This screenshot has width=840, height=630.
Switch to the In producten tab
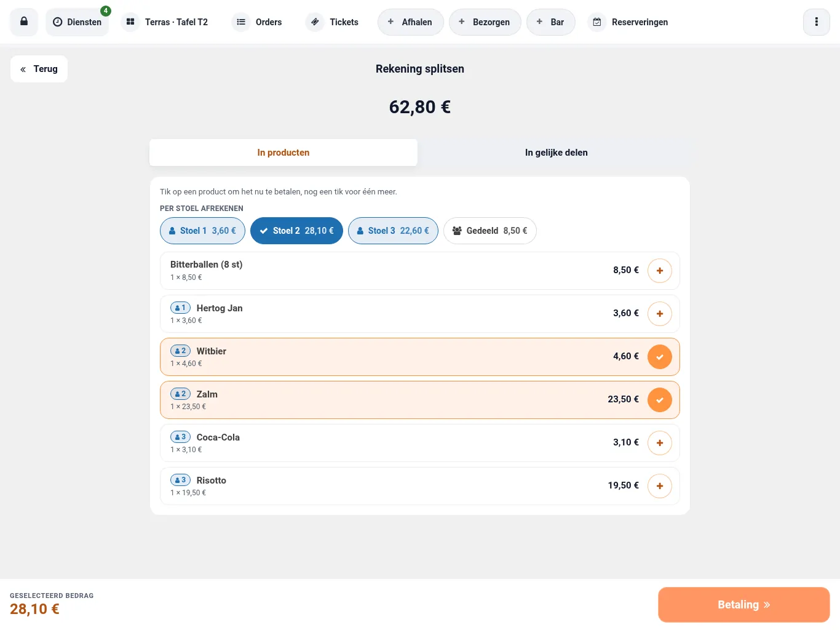pyautogui.click(x=283, y=153)
